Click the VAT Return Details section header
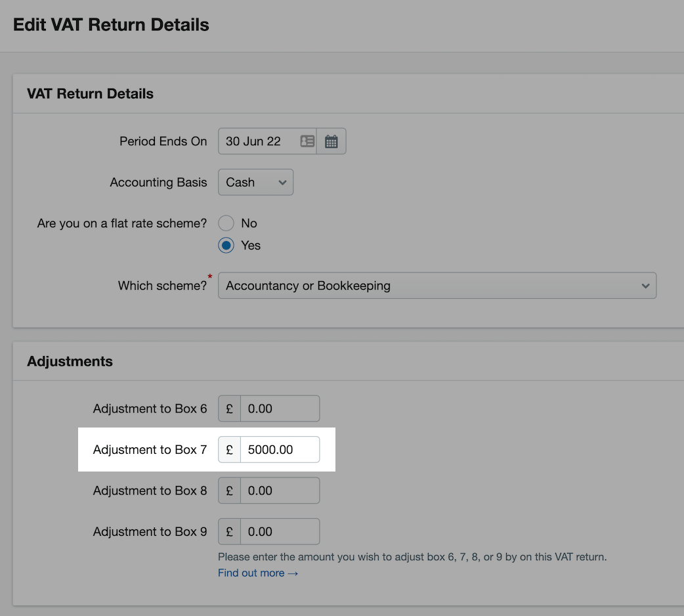Viewport: 684px width, 616px height. [90, 93]
